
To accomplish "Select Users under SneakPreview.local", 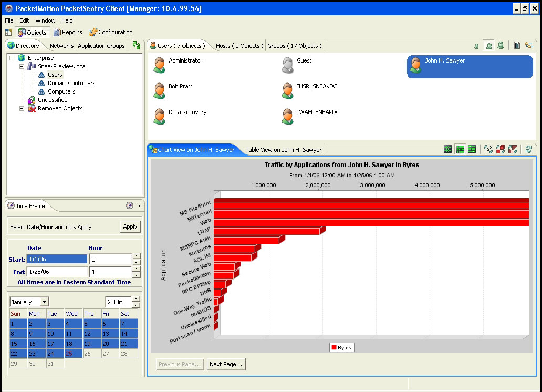I will coord(55,75).
